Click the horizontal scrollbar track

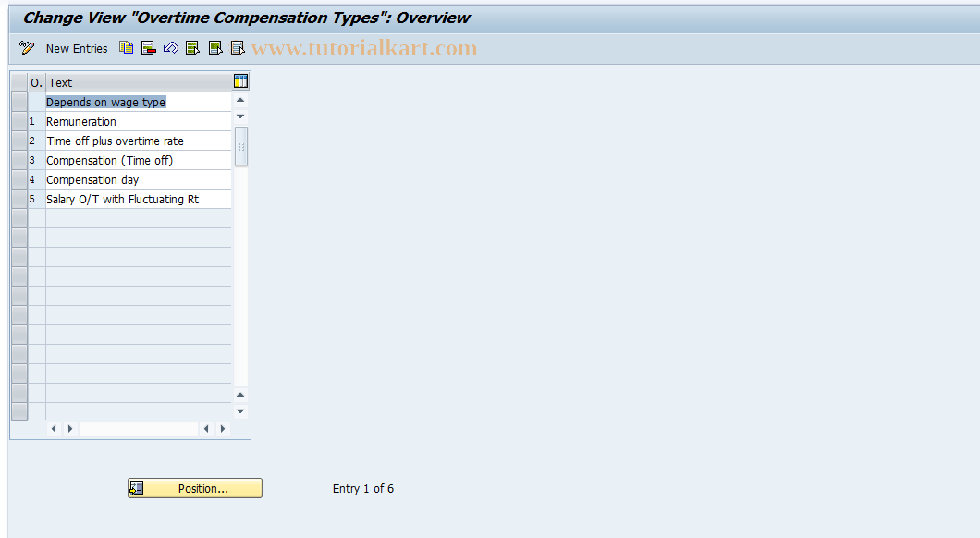pos(139,429)
